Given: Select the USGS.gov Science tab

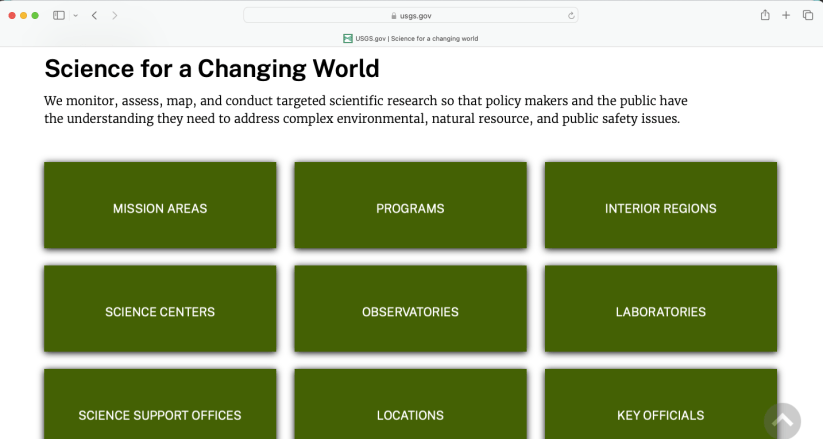Looking at the screenshot, I should pos(411,38).
